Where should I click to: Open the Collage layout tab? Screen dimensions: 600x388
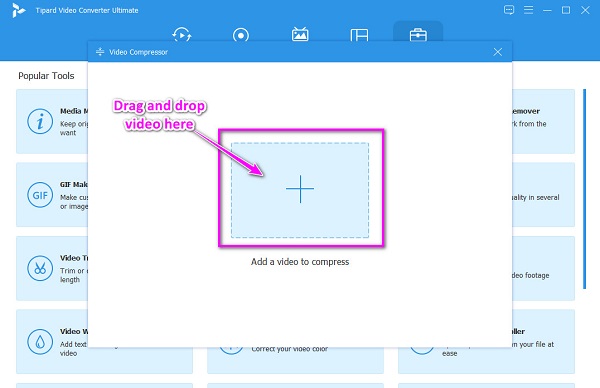(359, 35)
